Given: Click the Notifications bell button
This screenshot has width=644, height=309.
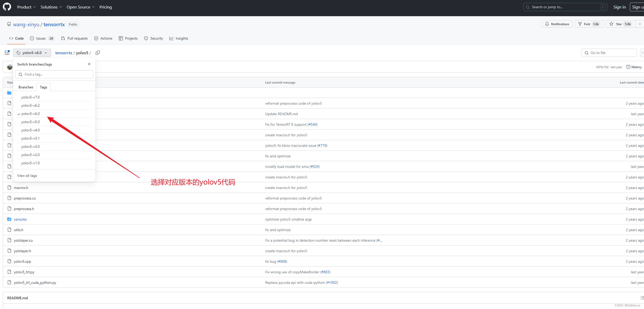Looking at the screenshot, I should [x=557, y=24].
